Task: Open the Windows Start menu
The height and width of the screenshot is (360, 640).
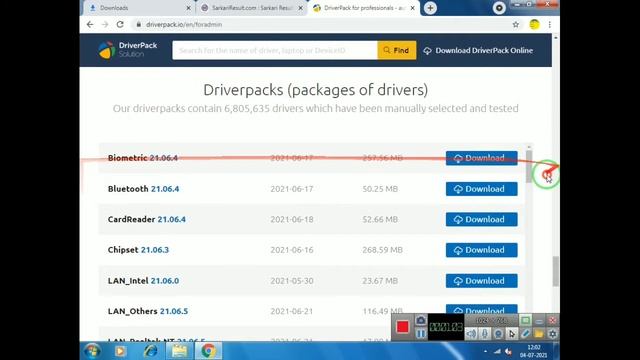Action: point(93,351)
